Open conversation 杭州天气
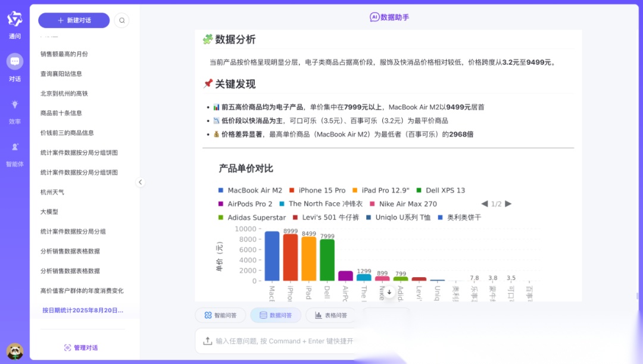643x364 pixels. tap(52, 192)
